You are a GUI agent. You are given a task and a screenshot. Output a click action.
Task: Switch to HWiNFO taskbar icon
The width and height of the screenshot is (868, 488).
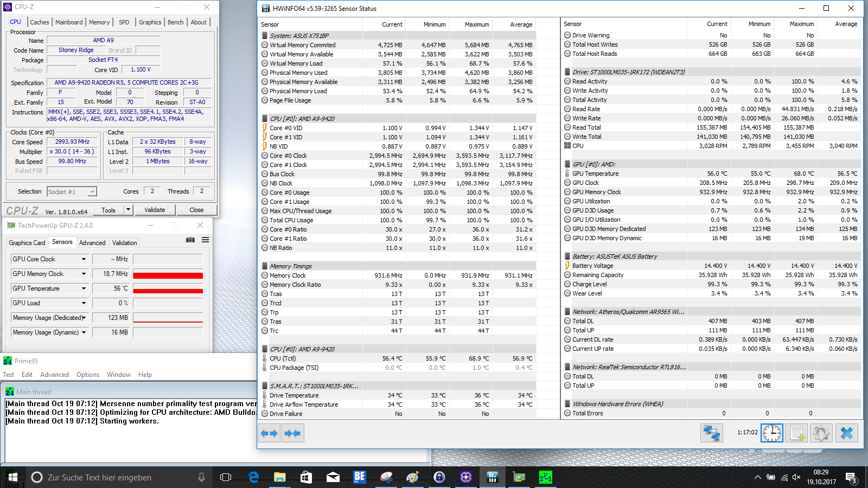coord(492,477)
